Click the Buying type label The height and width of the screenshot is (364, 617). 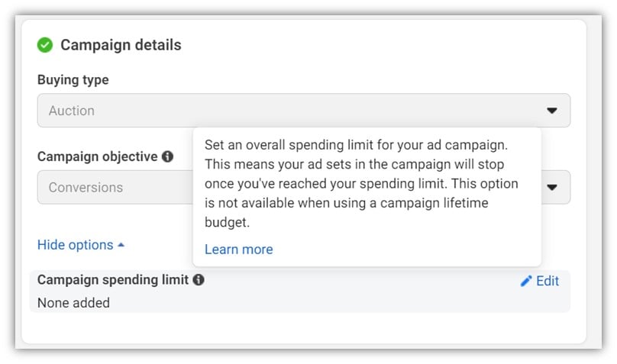(x=73, y=80)
